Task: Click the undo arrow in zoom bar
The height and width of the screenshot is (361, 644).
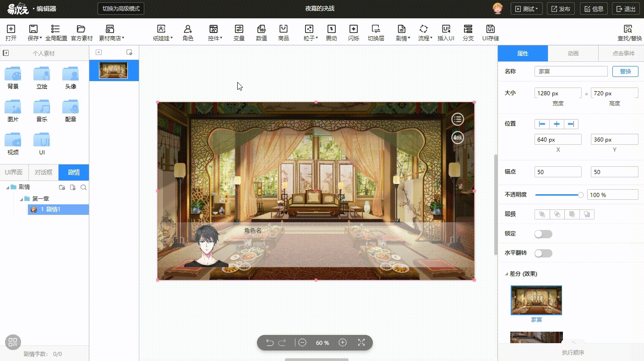Action: coord(270,343)
